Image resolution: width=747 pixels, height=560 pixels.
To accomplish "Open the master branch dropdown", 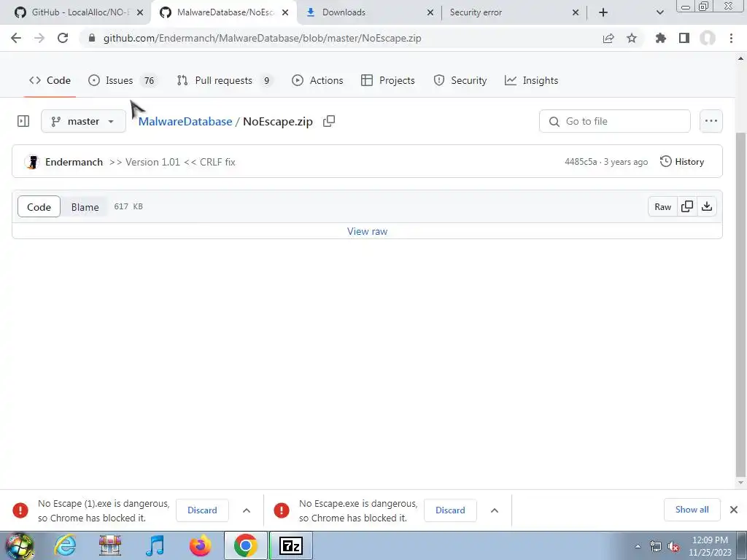I will coord(83,122).
